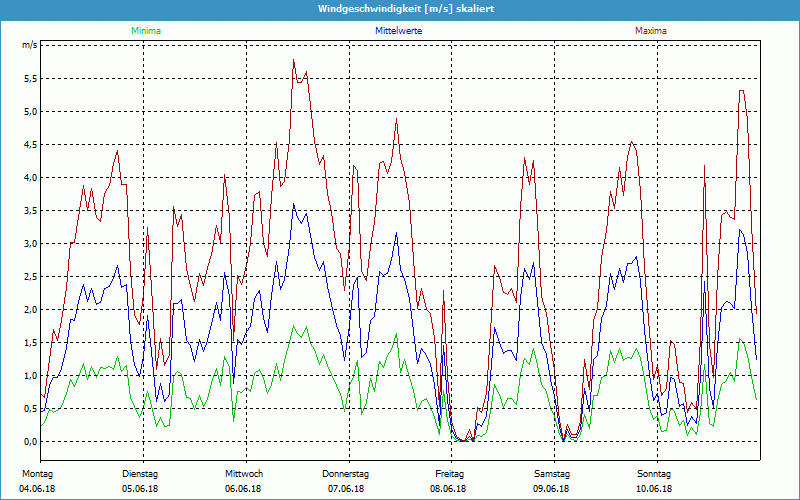Click the 4,0 y-axis value

[30, 178]
